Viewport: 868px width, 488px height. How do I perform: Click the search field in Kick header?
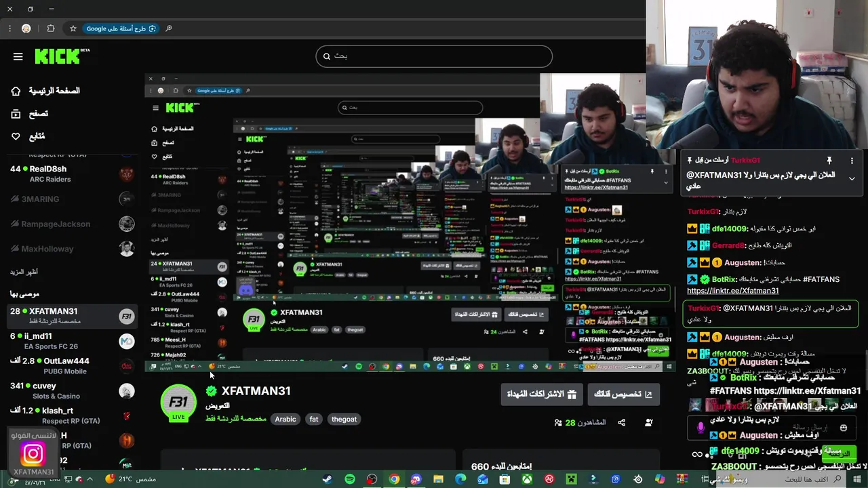[x=434, y=56]
